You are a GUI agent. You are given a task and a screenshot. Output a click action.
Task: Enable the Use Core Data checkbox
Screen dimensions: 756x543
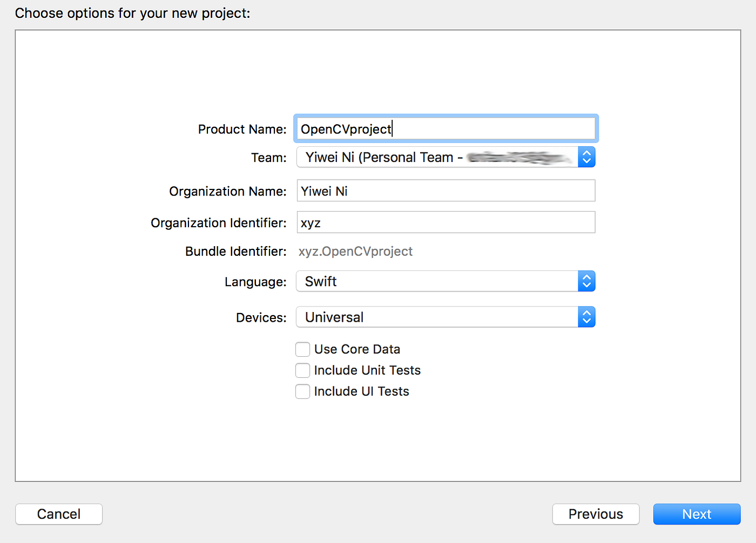(303, 349)
